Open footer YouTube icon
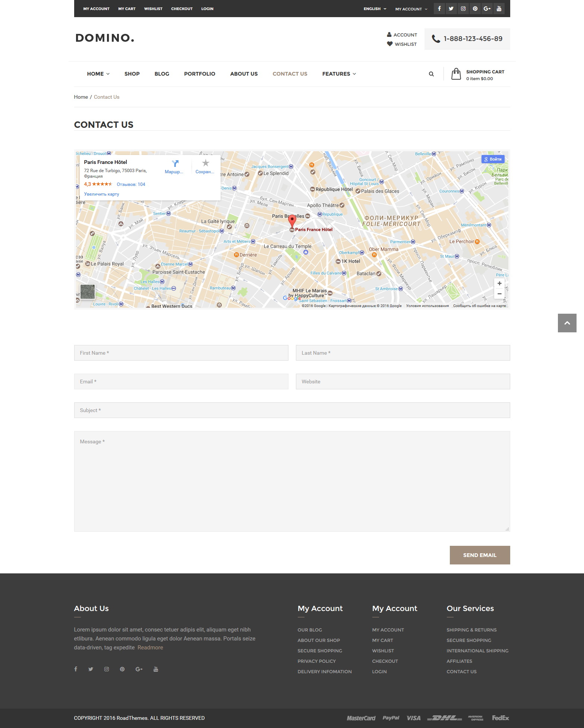584x728 pixels. click(x=156, y=669)
